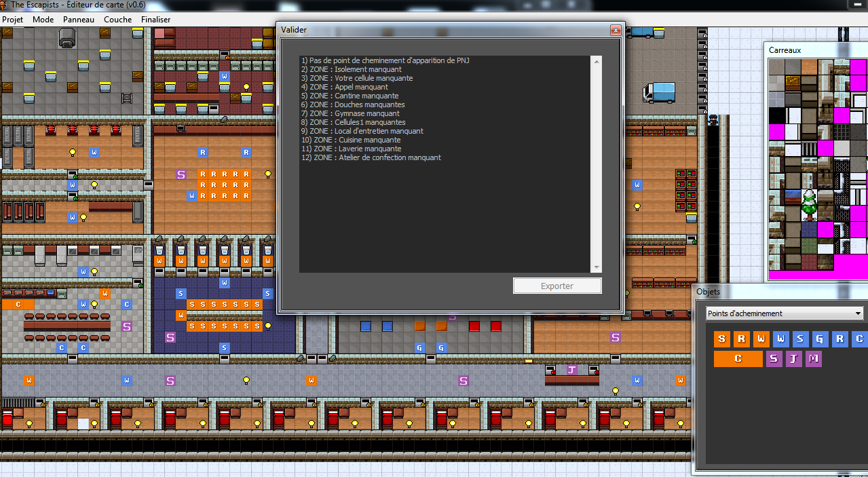Image resolution: width=868 pixels, height=477 pixels.
Task: Select the green floor tile in Carreaux
Action: coord(809,246)
